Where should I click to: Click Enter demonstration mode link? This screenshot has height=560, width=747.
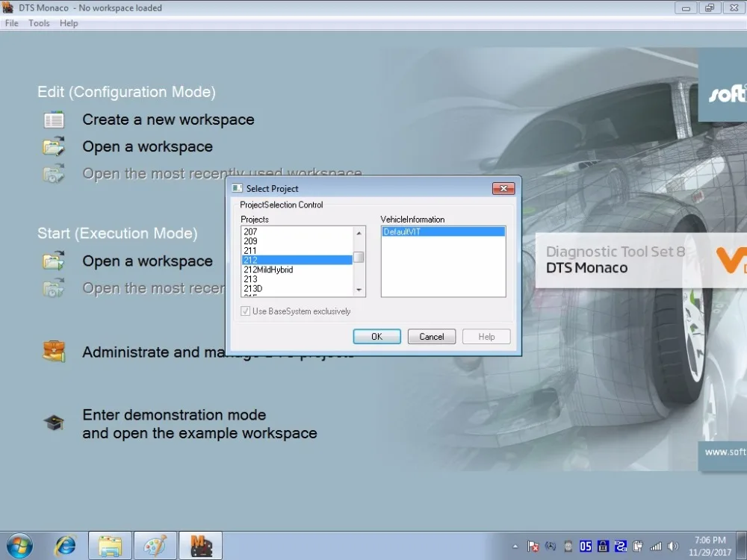pyautogui.click(x=199, y=424)
